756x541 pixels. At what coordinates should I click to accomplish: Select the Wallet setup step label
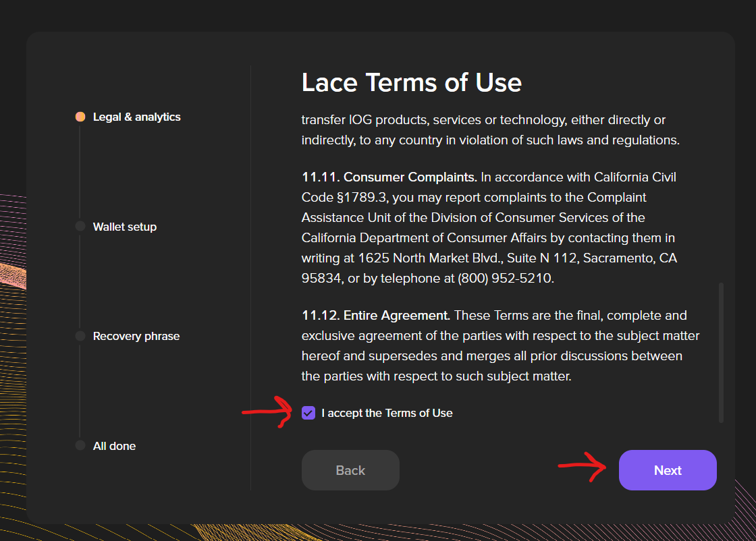point(125,226)
